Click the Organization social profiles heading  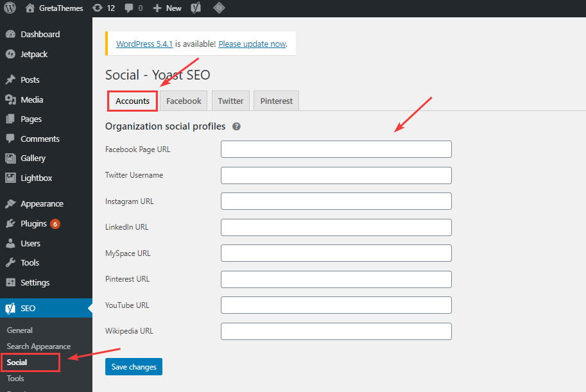[165, 126]
